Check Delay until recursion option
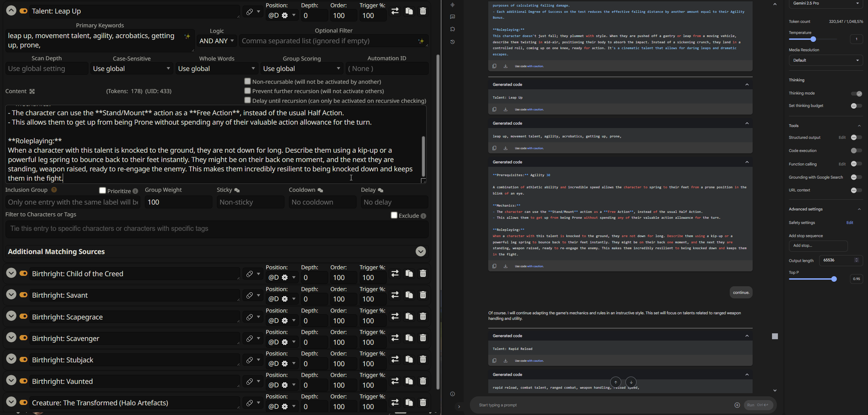 point(247,100)
